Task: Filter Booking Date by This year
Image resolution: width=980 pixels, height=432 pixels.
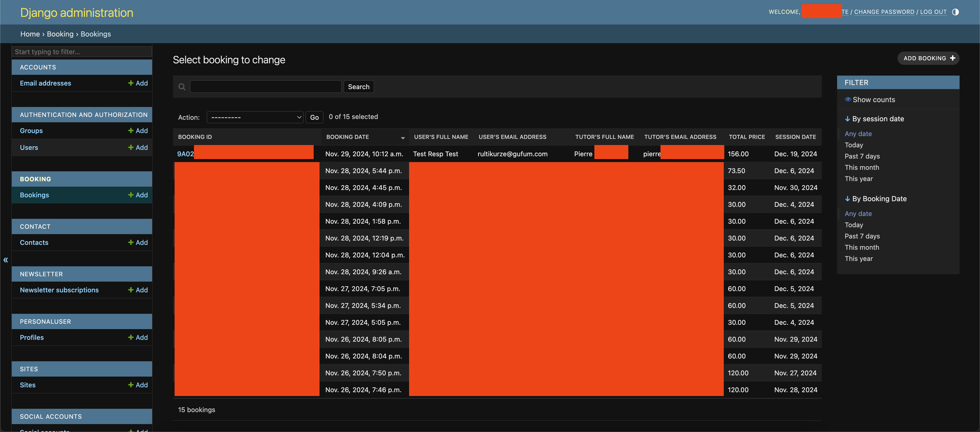Action: tap(859, 258)
